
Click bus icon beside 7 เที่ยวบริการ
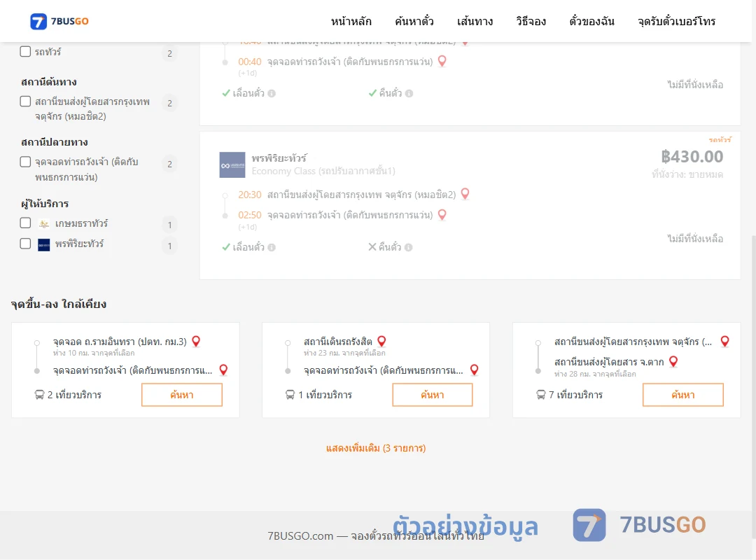540,395
